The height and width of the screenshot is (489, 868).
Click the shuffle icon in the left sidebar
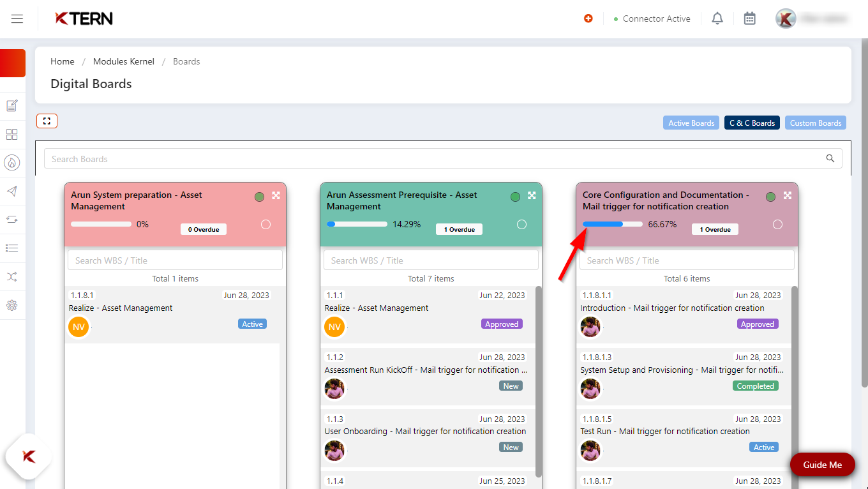12,276
